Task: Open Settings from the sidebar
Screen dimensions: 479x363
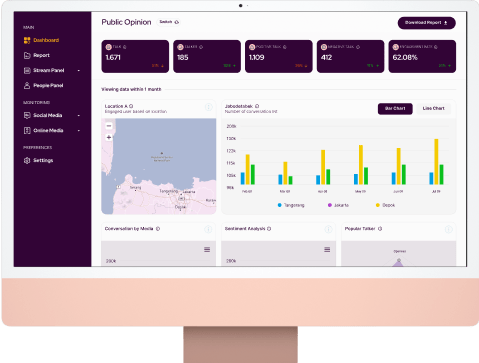Action: (38, 161)
